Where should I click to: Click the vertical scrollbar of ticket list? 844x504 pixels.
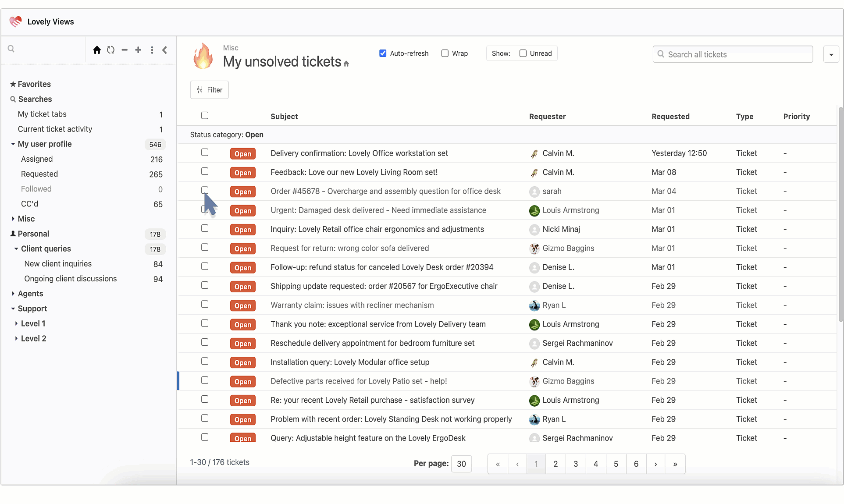coord(840,215)
